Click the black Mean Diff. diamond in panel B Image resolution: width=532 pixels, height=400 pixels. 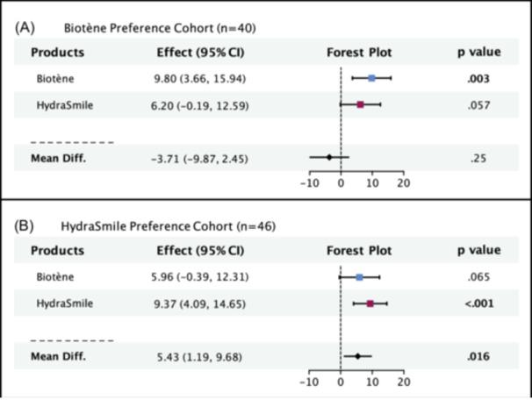click(x=357, y=356)
